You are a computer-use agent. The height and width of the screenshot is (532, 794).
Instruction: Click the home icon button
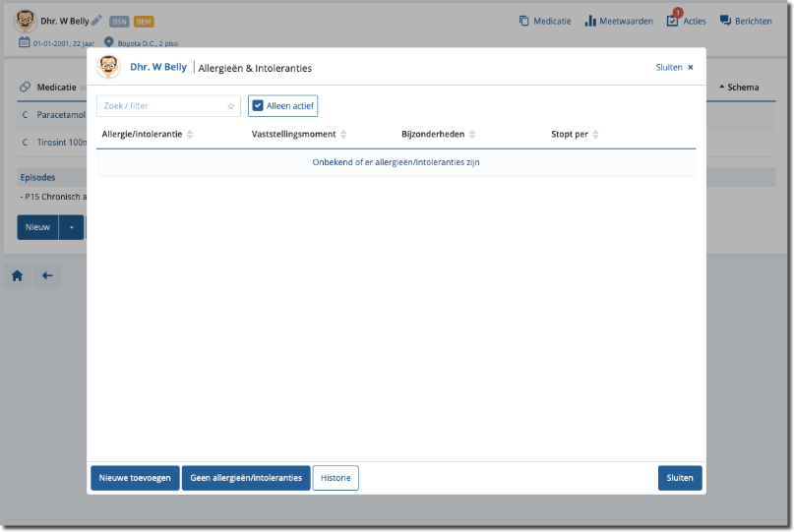[x=18, y=276]
